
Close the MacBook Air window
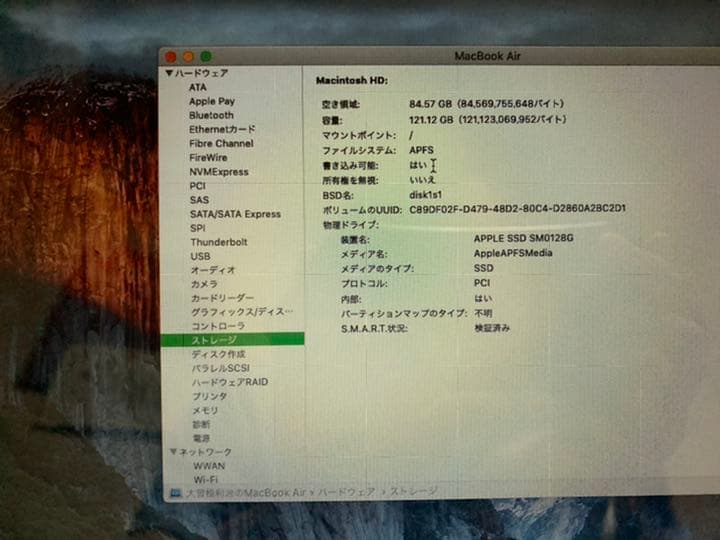tap(171, 56)
